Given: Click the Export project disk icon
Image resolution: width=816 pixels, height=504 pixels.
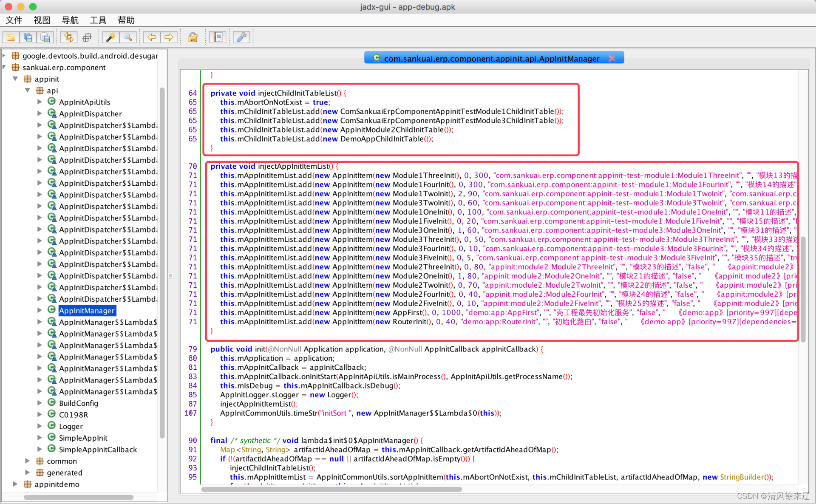Looking at the screenshot, I should pos(45,37).
